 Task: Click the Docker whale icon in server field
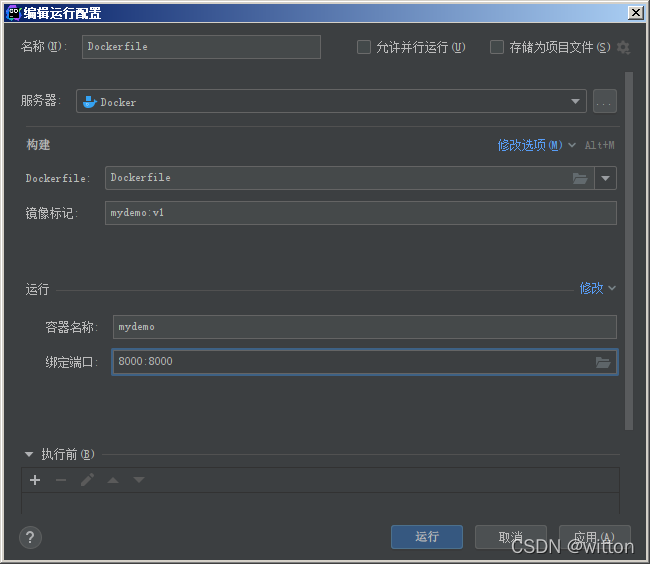coord(90,102)
